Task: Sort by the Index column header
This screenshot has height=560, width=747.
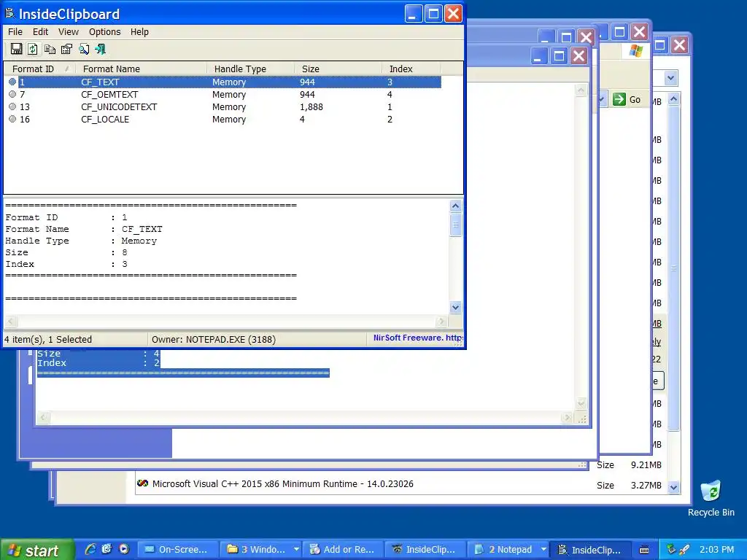Action: tap(411, 69)
